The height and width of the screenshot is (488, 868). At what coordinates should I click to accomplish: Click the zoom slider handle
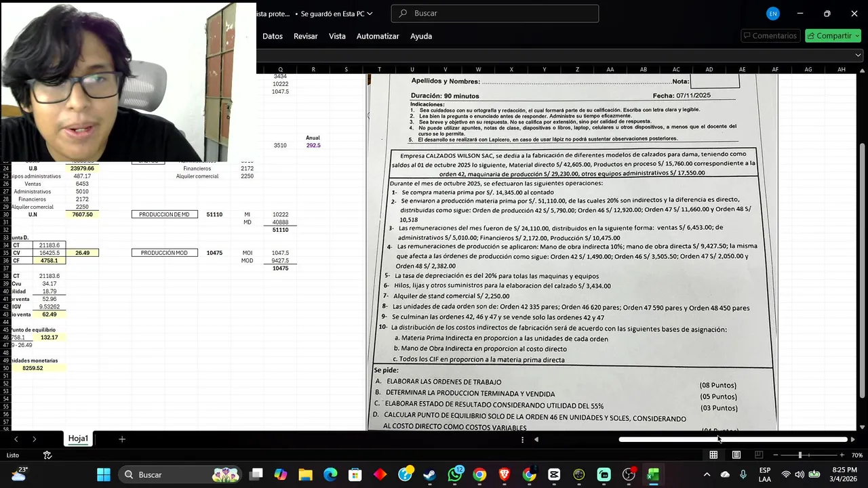point(800,455)
